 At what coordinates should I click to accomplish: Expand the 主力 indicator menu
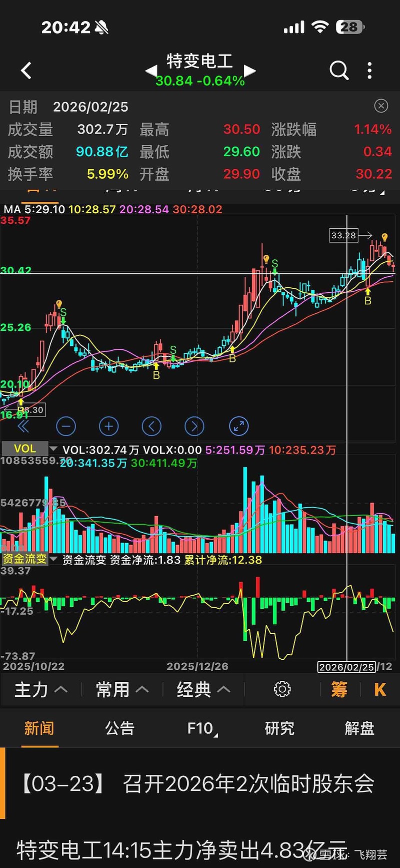pyautogui.click(x=41, y=689)
